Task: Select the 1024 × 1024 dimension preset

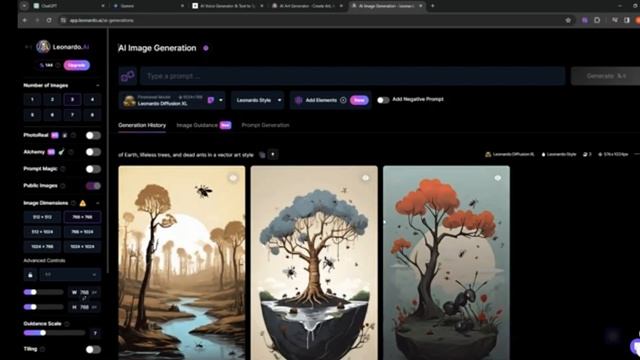Action: pos(82,247)
